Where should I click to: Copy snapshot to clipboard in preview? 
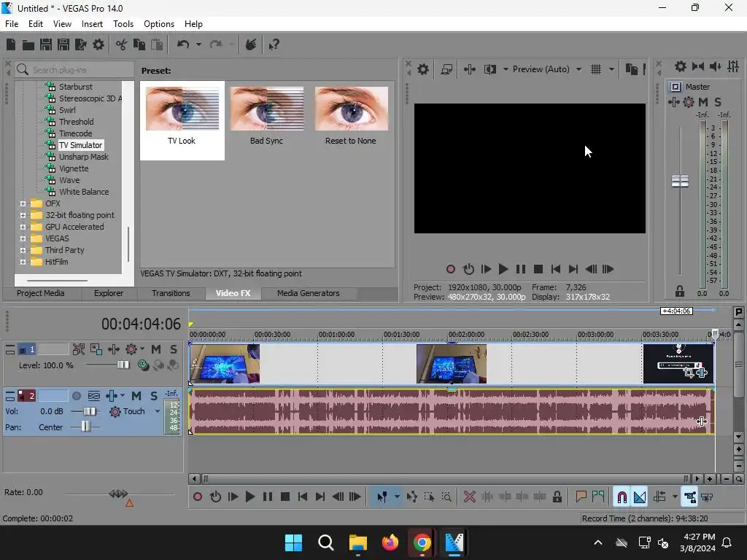click(631, 69)
